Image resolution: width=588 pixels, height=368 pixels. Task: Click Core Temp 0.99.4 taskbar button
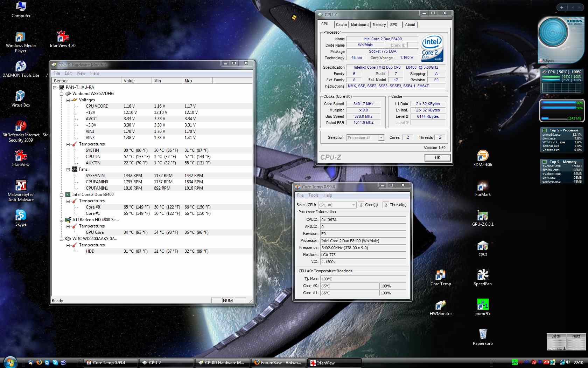[111, 363]
